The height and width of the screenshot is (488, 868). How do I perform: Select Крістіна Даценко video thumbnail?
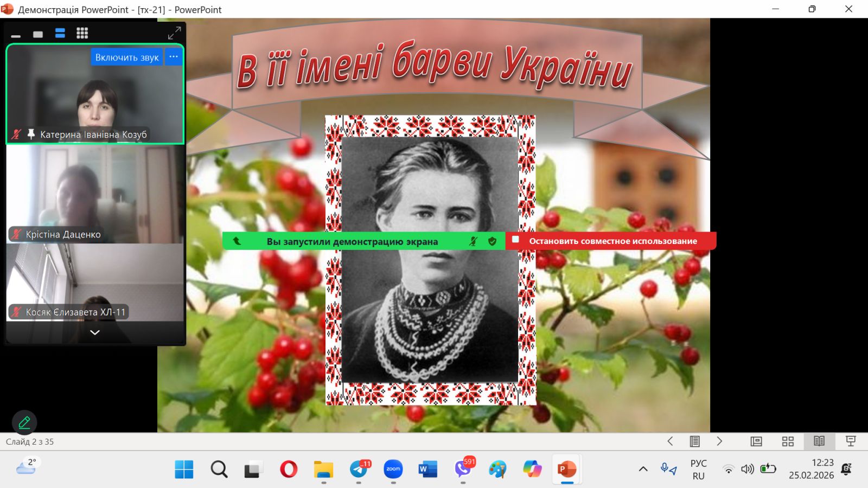pos(95,195)
